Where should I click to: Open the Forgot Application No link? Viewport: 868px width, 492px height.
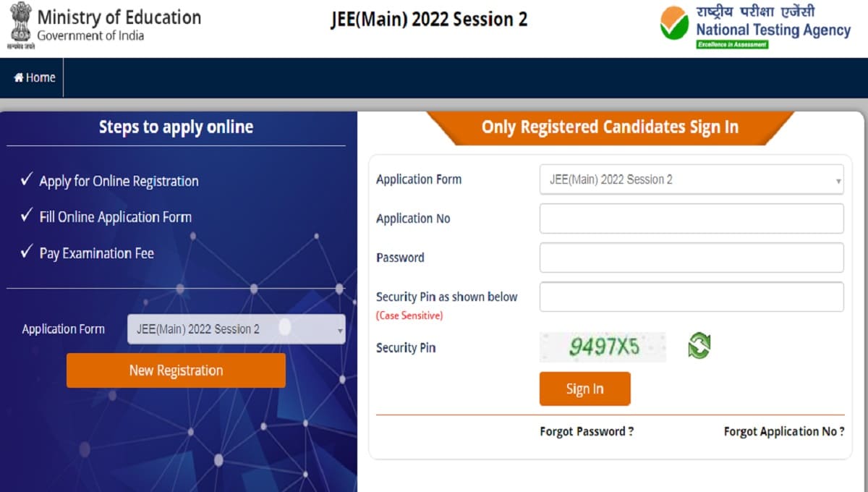click(784, 431)
